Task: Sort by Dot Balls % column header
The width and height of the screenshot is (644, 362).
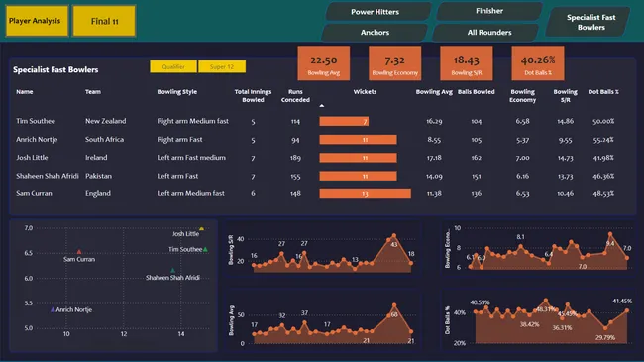Action: 603,91
